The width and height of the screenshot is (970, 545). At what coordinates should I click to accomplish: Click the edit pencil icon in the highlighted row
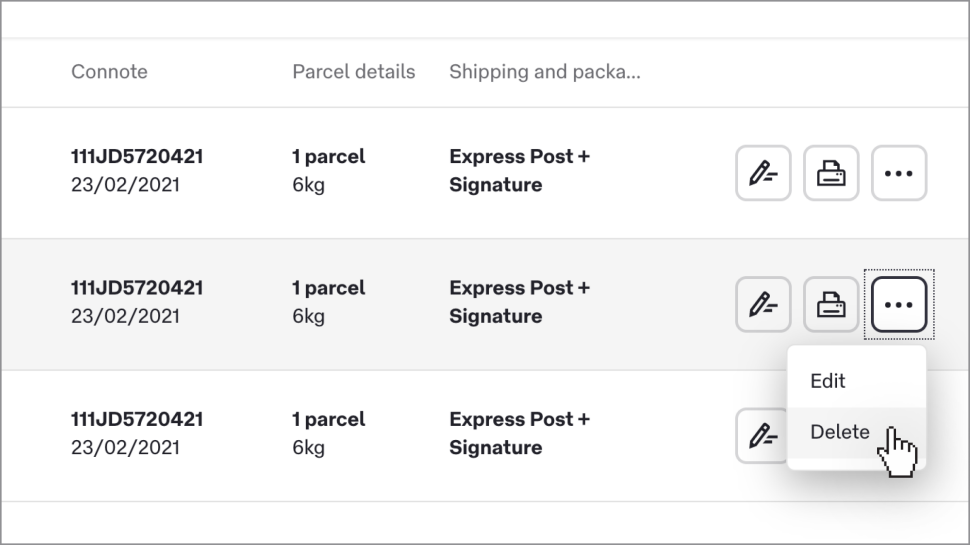point(763,305)
